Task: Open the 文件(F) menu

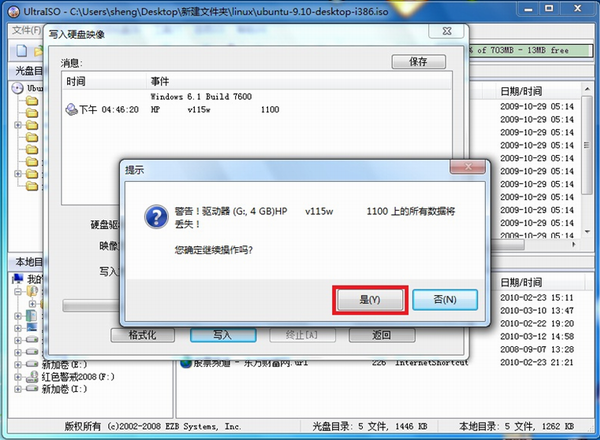Action: pos(26,30)
